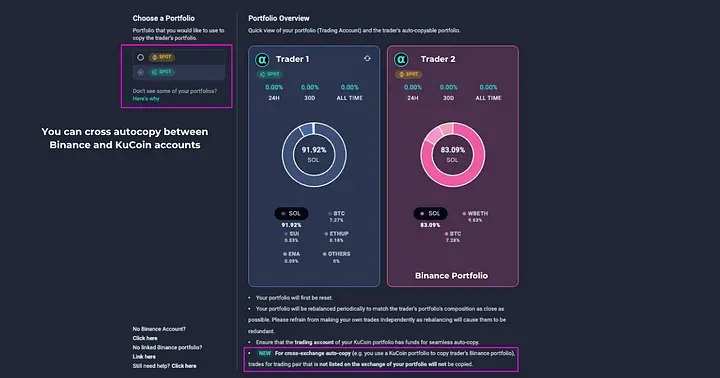This screenshot has height=378, width=720.
Task: Click Trader 1 alpha logo icon
Action: (x=262, y=60)
